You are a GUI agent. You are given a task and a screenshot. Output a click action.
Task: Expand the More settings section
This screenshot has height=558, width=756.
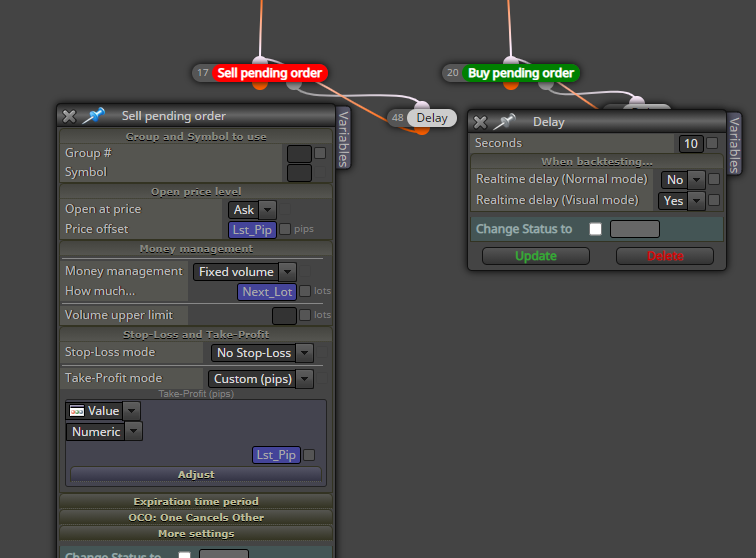(196, 533)
